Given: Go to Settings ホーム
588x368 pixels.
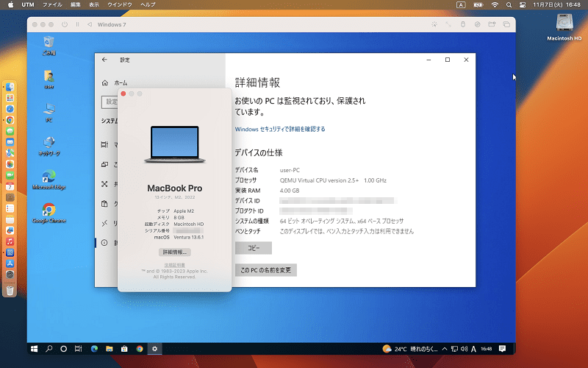Looking at the screenshot, I should (x=115, y=82).
